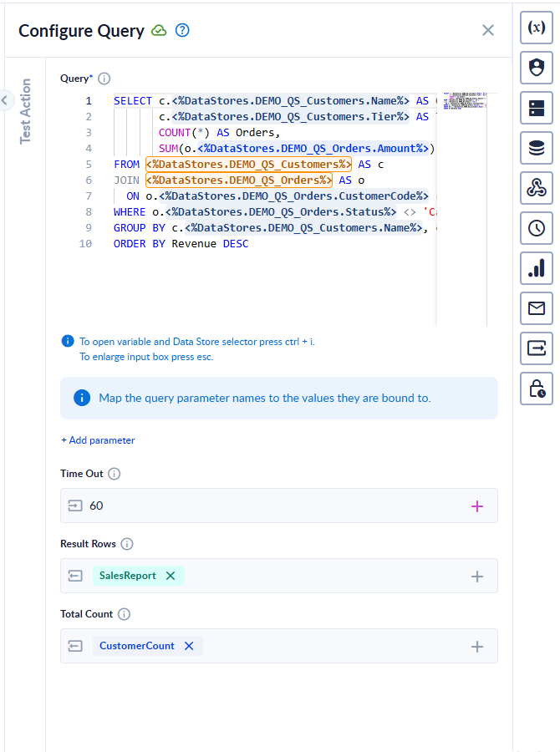Click the Map the query parameter names message
The width and height of the screenshot is (560, 752).
[x=265, y=398]
